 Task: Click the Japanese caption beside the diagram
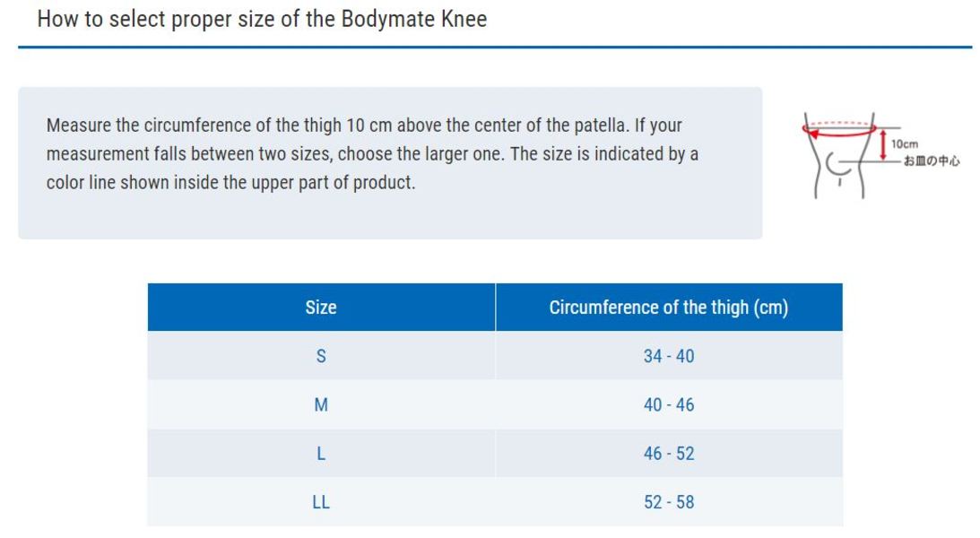click(932, 161)
